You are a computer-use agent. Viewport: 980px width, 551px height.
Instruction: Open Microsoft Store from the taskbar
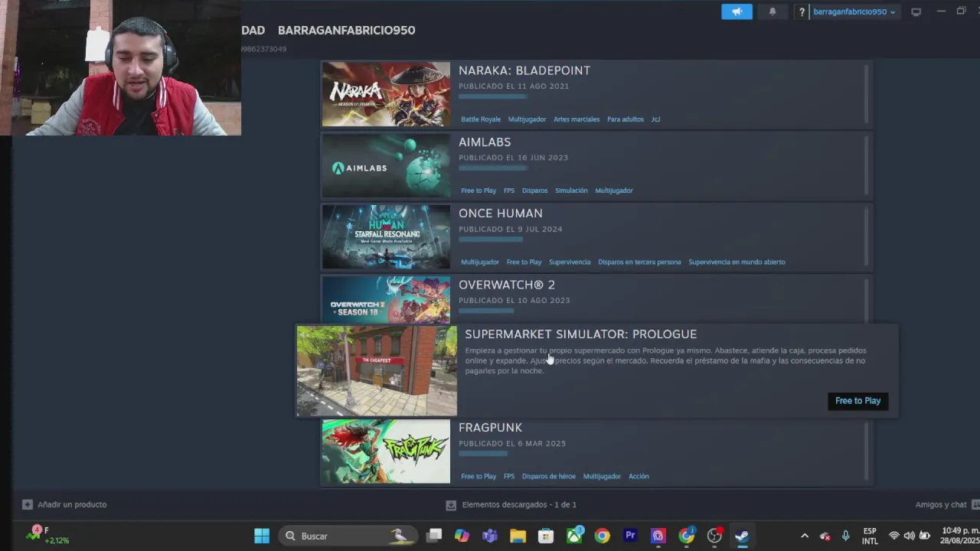point(546,536)
